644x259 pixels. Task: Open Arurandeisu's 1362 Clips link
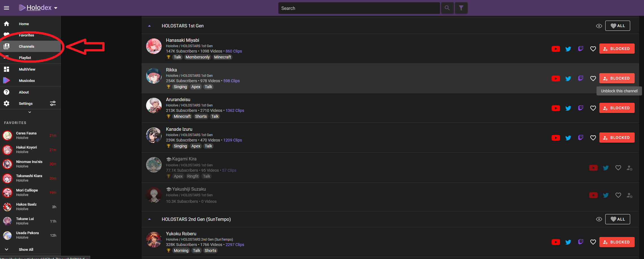pos(235,110)
